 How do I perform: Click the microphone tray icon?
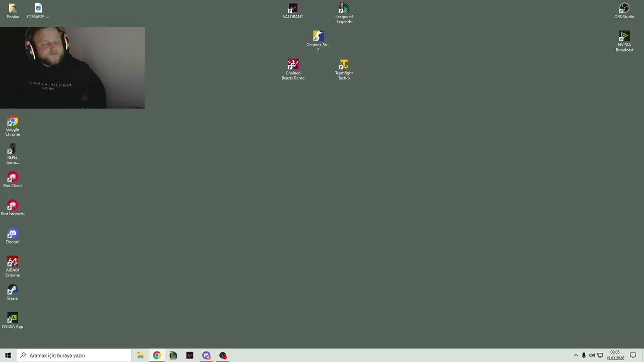[x=584, y=355]
